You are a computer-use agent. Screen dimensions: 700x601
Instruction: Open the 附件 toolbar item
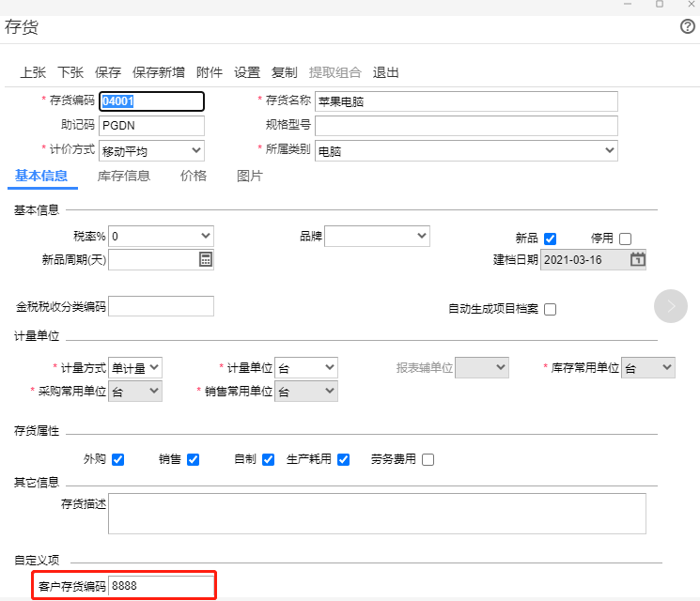[210, 72]
